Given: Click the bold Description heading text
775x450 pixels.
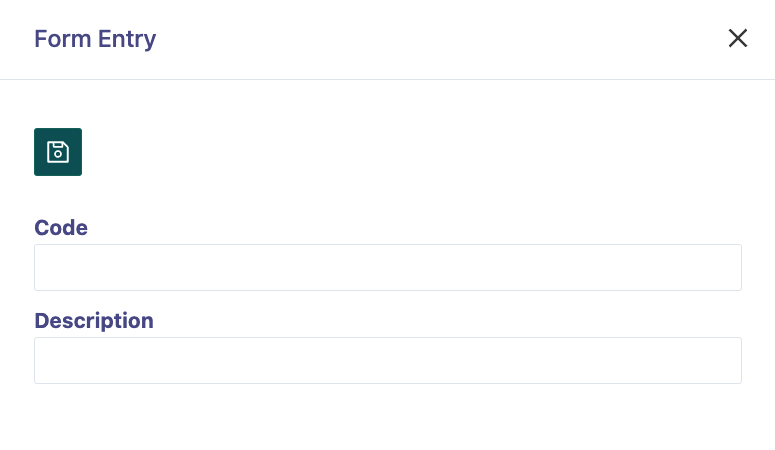Looking at the screenshot, I should click(94, 320).
